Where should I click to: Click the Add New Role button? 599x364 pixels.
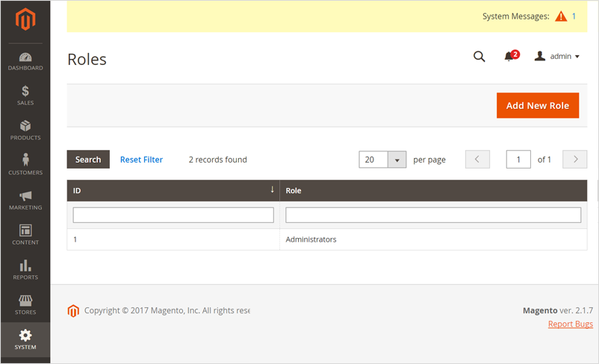pos(538,105)
